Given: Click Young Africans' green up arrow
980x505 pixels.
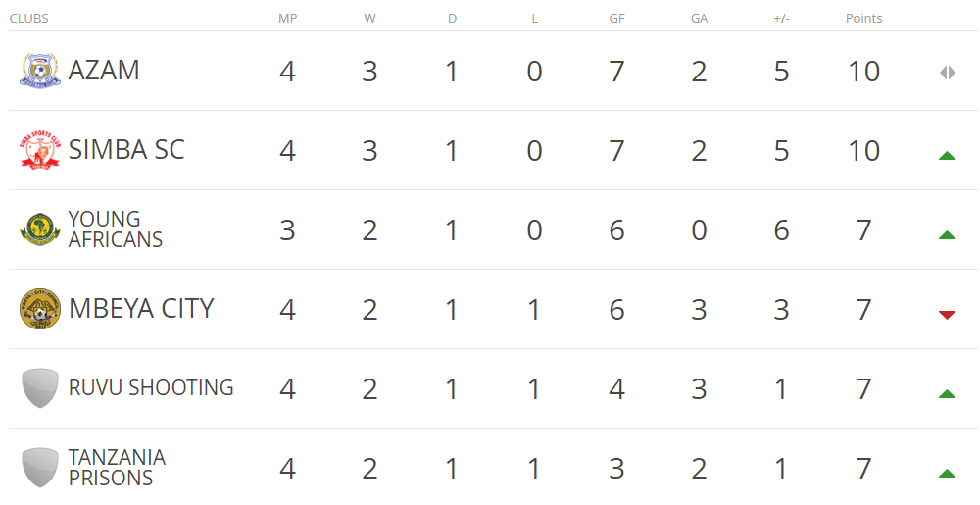Looking at the screenshot, I should click(948, 235).
